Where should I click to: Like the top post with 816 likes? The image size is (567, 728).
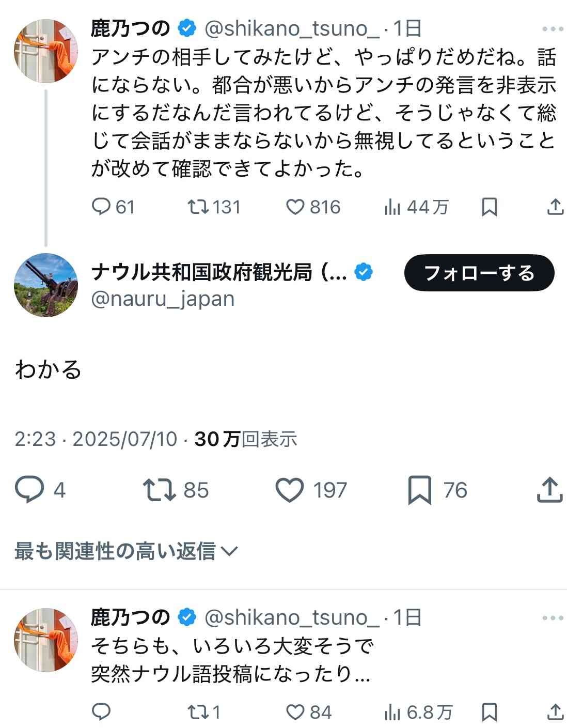pyautogui.click(x=295, y=207)
